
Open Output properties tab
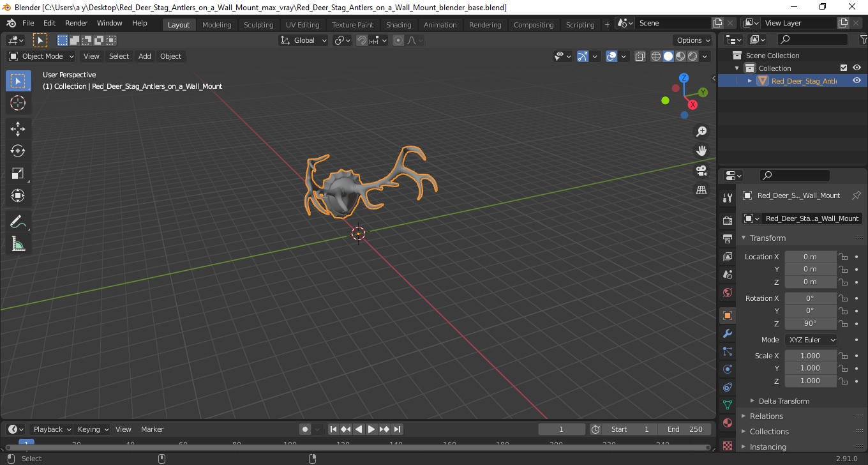(727, 239)
